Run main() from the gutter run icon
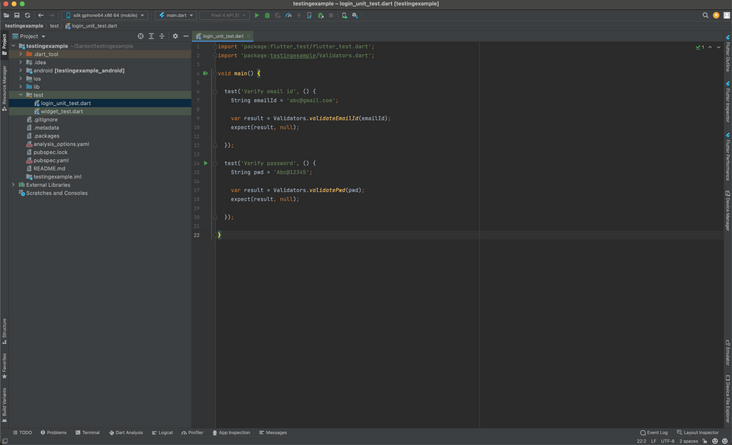This screenshot has height=445, width=732. point(206,73)
